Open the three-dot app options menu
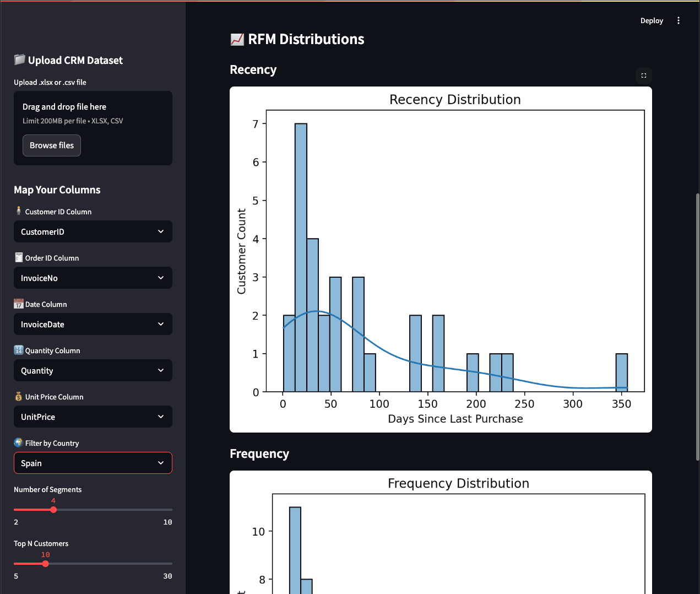Image resolution: width=700 pixels, height=594 pixels. click(x=678, y=20)
